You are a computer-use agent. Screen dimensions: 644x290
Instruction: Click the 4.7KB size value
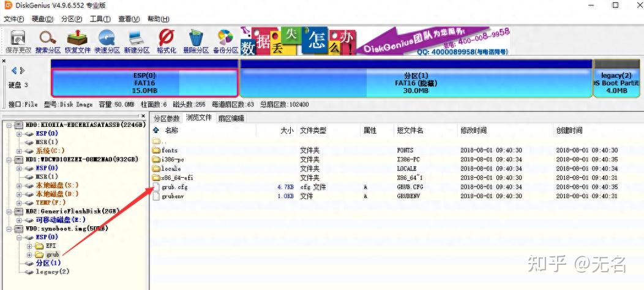coord(285,187)
